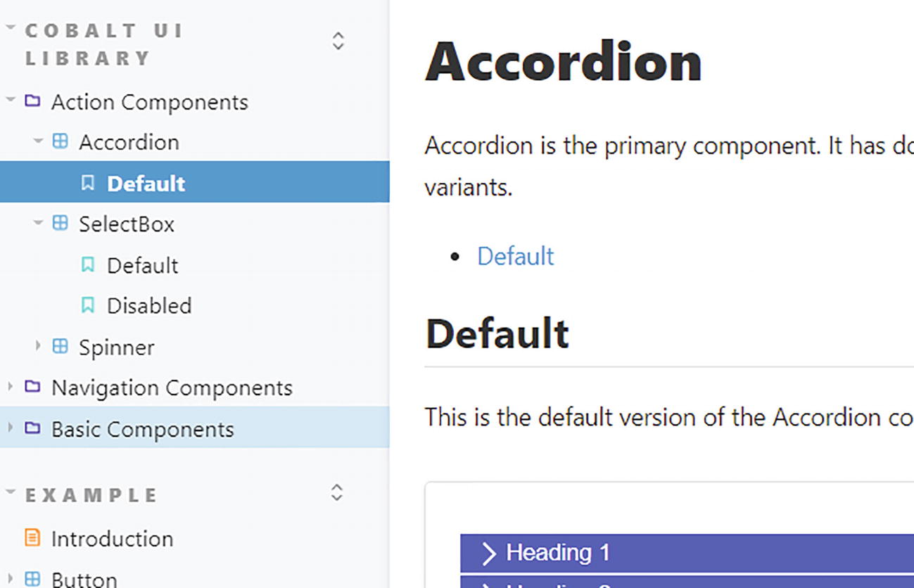Open the Disabled story of SelectBox
Viewport: 914px width, 588px height.
(x=148, y=305)
